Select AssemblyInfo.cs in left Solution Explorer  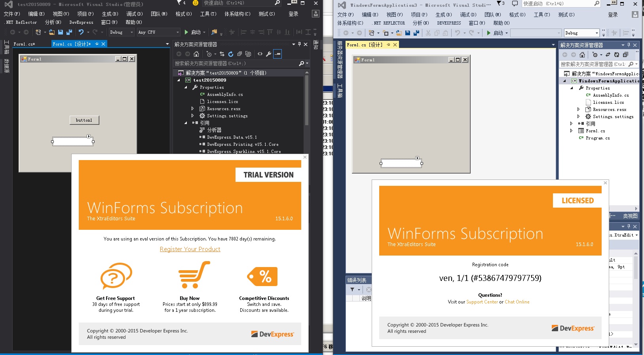[225, 94]
